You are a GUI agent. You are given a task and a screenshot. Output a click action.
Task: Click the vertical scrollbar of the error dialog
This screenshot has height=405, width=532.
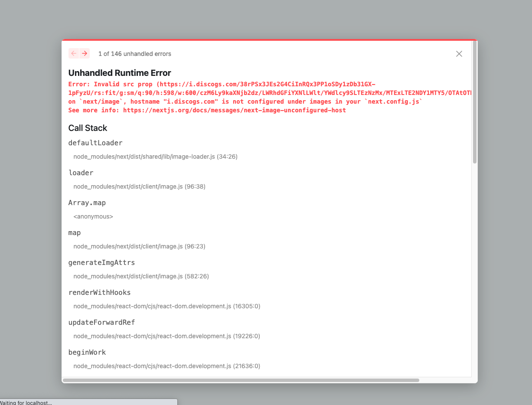(475, 102)
